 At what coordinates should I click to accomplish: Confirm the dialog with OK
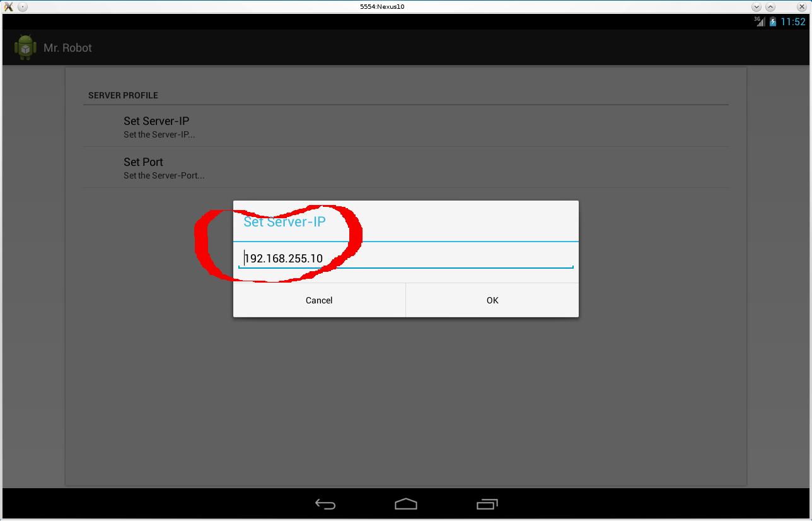(492, 300)
